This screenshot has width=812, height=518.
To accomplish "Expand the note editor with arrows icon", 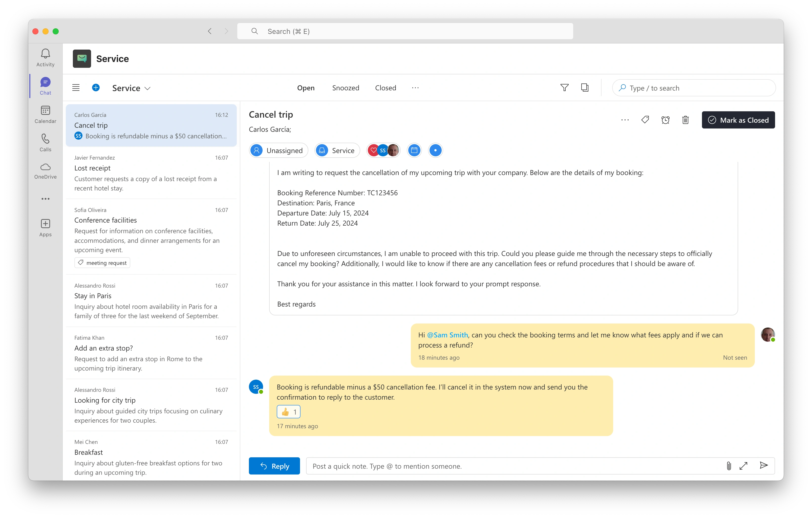I will click(x=743, y=466).
